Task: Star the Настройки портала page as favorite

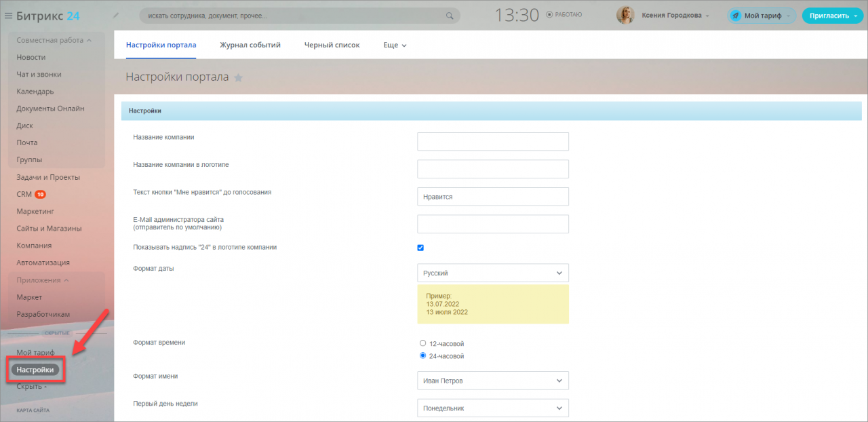Action: click(238, 78)
